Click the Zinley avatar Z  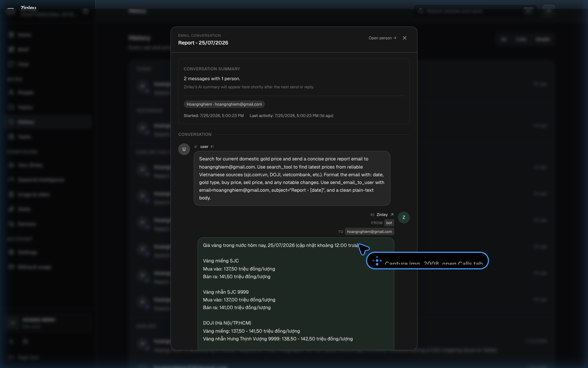pyautogui.click(x=404, y=217)
